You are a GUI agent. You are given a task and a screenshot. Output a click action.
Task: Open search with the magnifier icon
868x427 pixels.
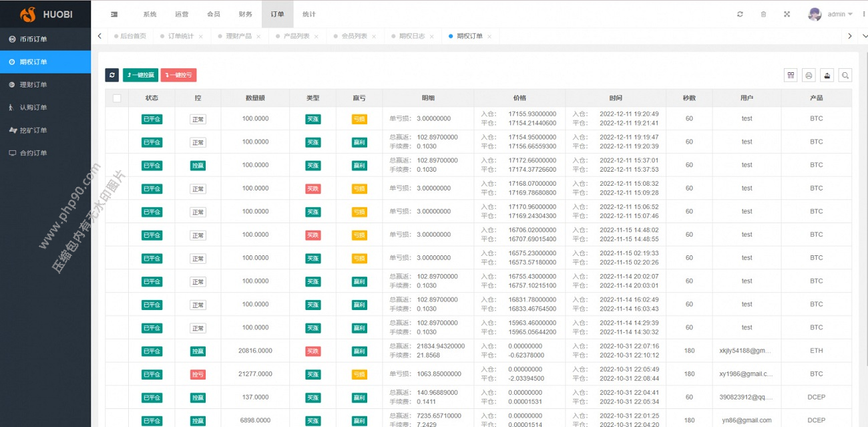(845, 76)
